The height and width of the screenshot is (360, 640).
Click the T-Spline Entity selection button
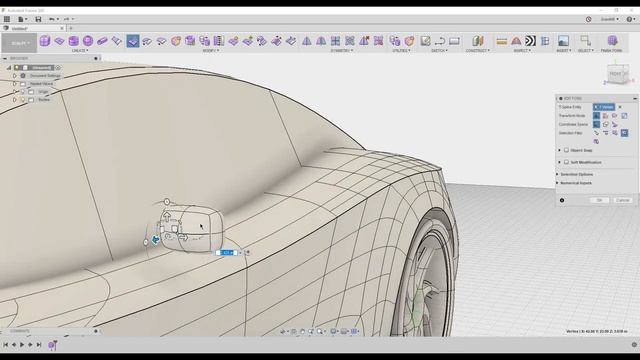[x=604, y=107]
